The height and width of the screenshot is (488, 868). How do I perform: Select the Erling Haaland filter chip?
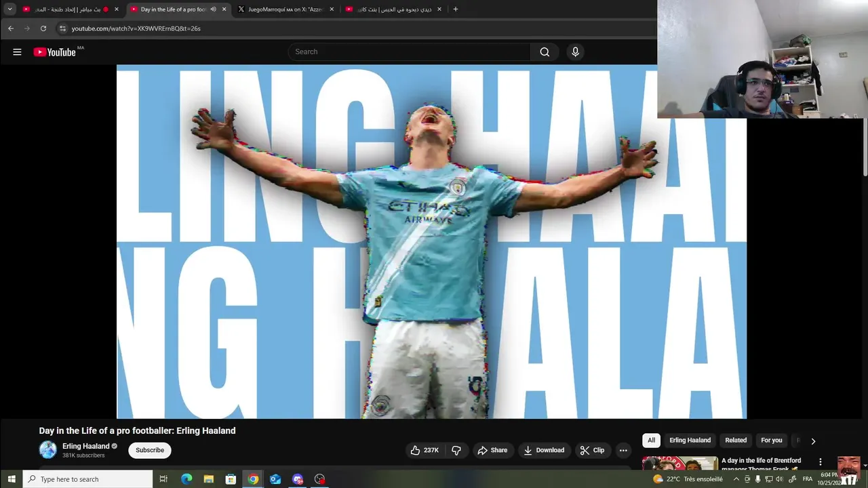click(x=690, y=441)
